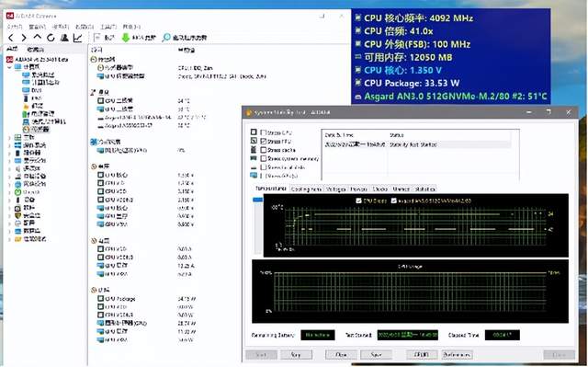588x367 pixels.
Task: Select the highlighted 传感器 sensor item
Action: coord(36,129)
